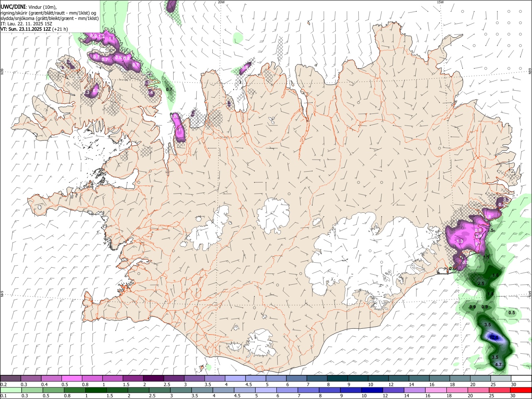Click the 1.3 snow value on the east coast

click(x=460, y=241)
